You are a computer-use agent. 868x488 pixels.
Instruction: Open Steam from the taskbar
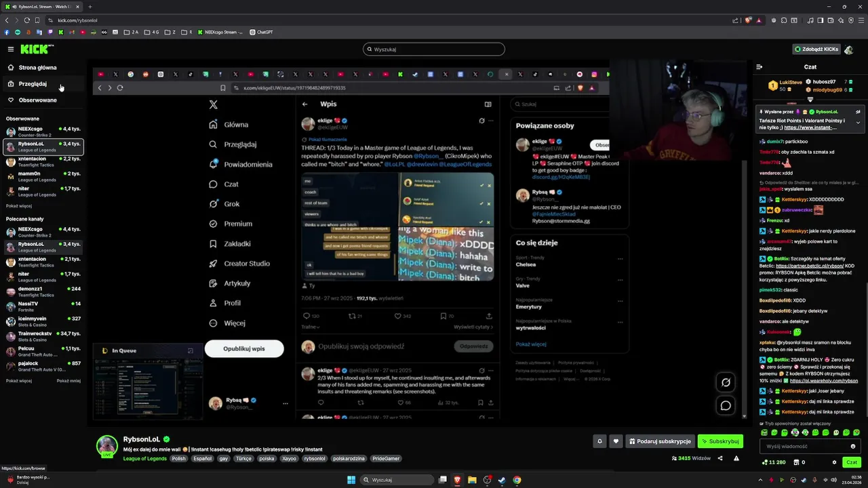[x=502, y=480]
